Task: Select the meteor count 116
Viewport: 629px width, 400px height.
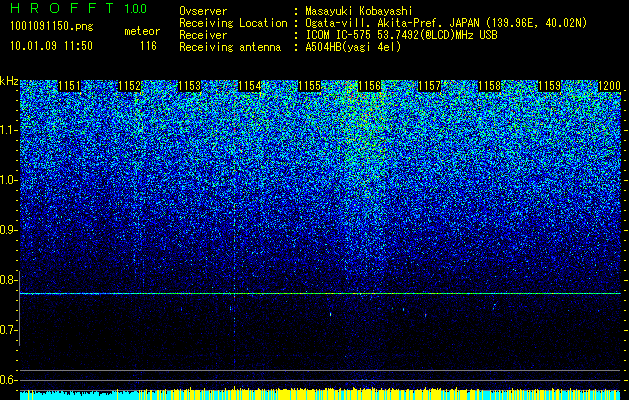Action: 148,46
